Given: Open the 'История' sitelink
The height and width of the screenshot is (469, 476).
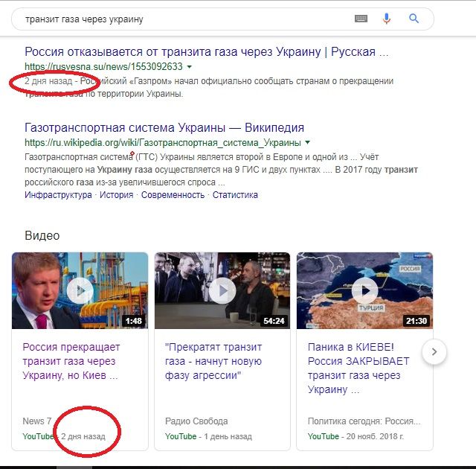Looking at the screenshot, I should pos(117,195).
